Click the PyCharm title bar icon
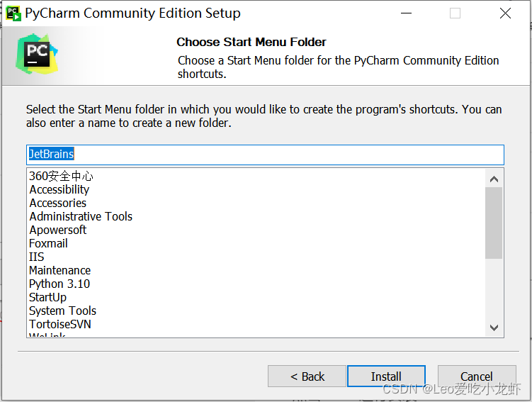Image resolution: width=532 pixels, height=402 pixels. (x=13, y=13)
